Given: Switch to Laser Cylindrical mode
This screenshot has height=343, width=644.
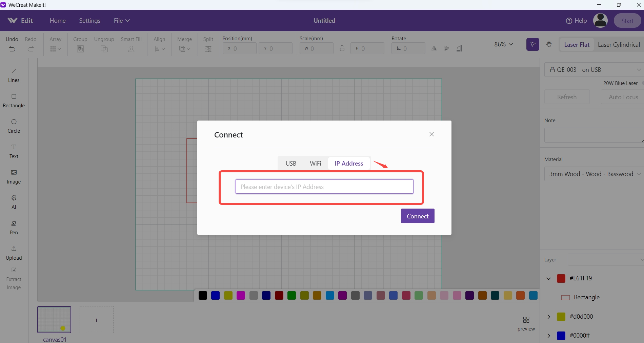Looking at the screenshot, I should pos(619,45).
